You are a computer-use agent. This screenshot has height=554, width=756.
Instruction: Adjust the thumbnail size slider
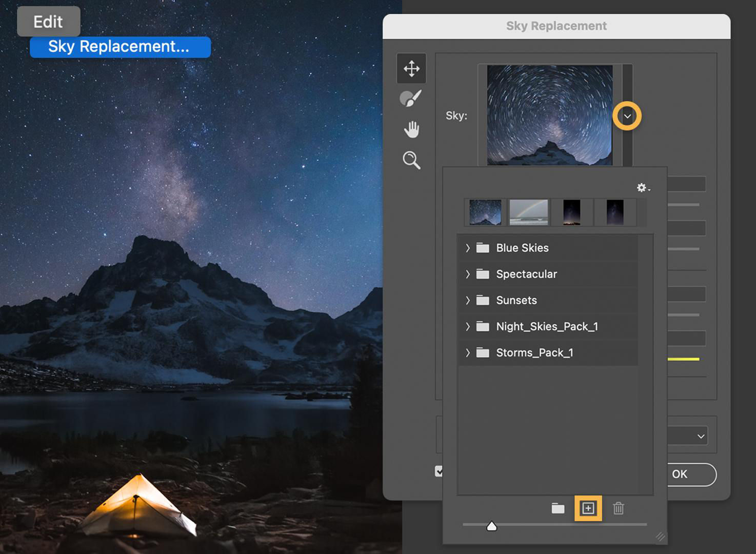click(492, 525)
